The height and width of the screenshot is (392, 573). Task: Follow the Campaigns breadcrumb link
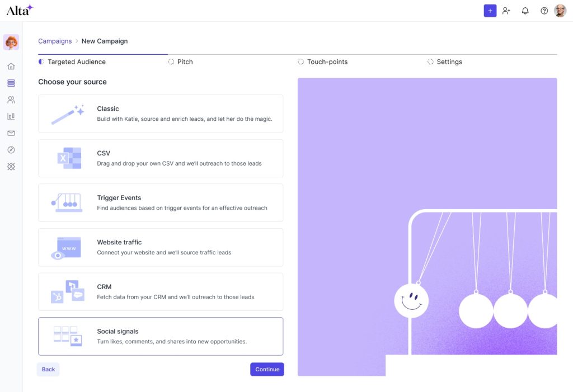(55, 41)
